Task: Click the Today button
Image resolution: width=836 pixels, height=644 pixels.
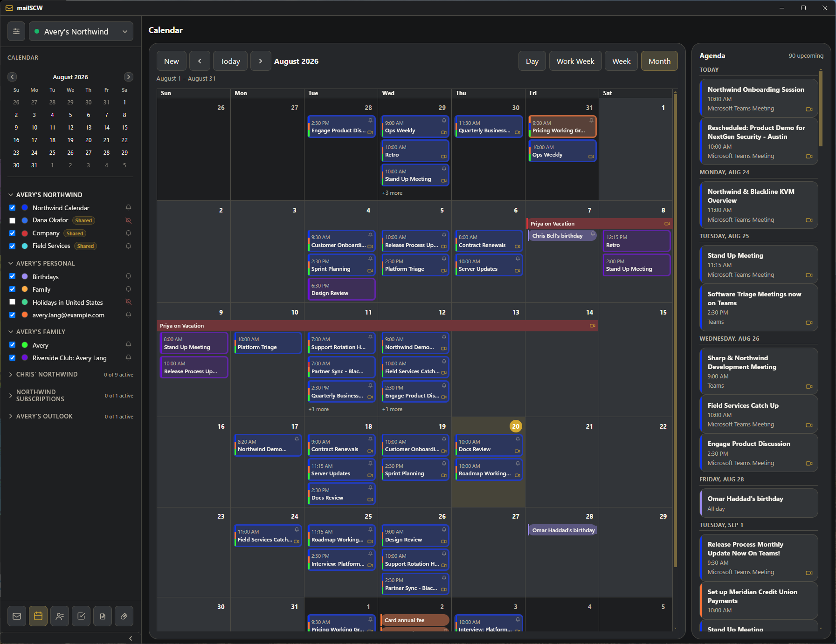Action: tap(230, 61)
